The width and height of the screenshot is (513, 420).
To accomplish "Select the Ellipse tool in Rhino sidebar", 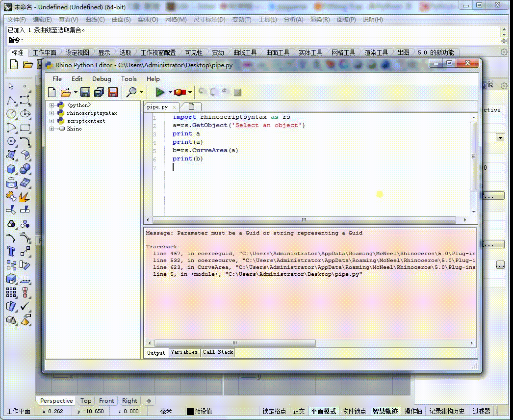I will tap(25, 114).
